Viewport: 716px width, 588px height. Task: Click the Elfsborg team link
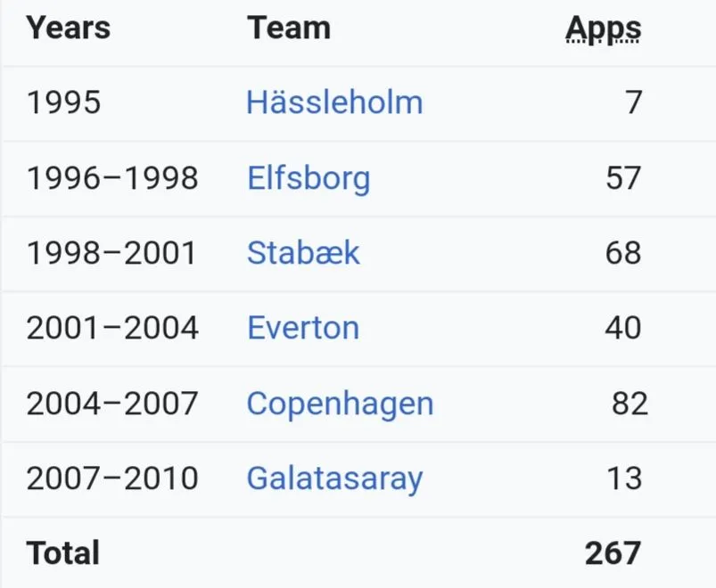click(308, 178)
